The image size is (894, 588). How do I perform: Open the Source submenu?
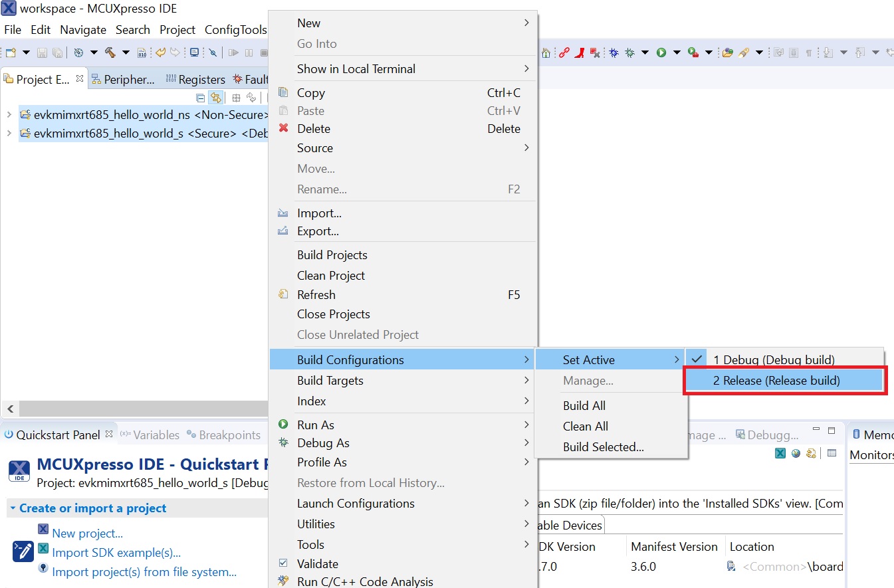403,148
